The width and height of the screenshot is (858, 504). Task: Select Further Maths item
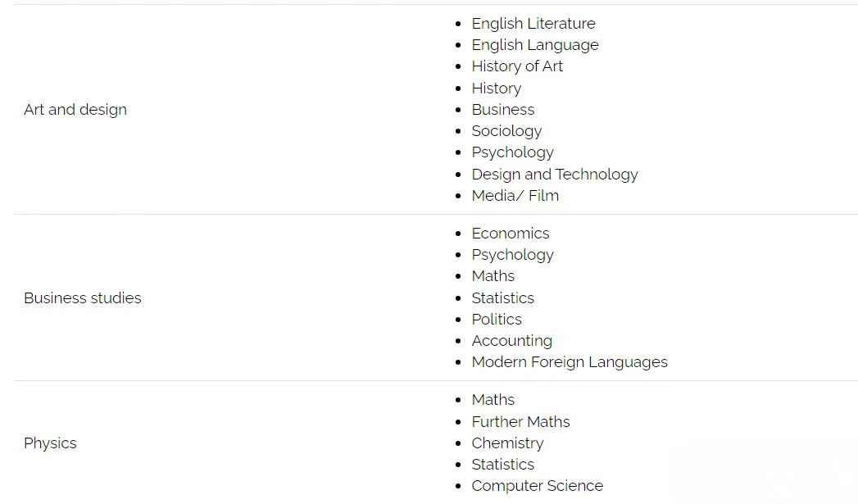(520, 421)
